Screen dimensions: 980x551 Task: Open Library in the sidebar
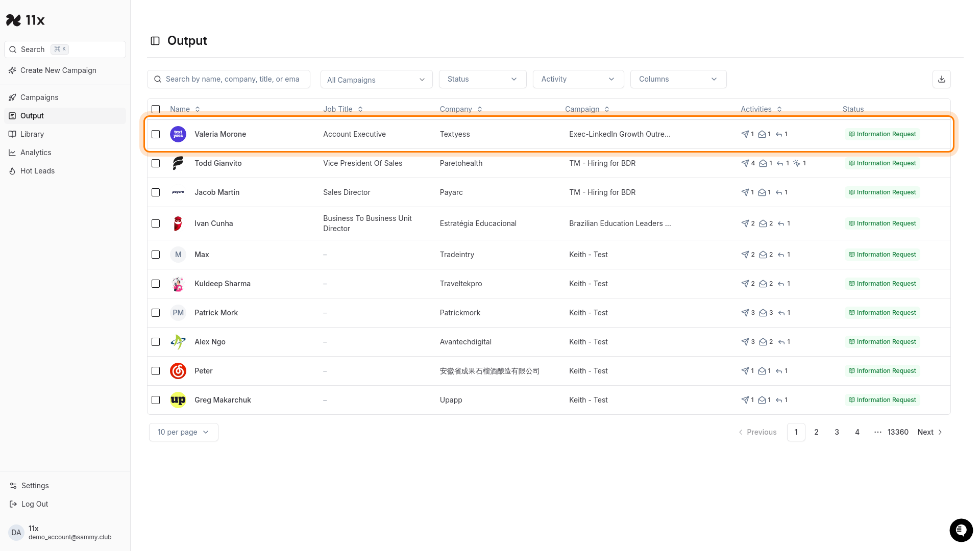click(x=65, y=134)
